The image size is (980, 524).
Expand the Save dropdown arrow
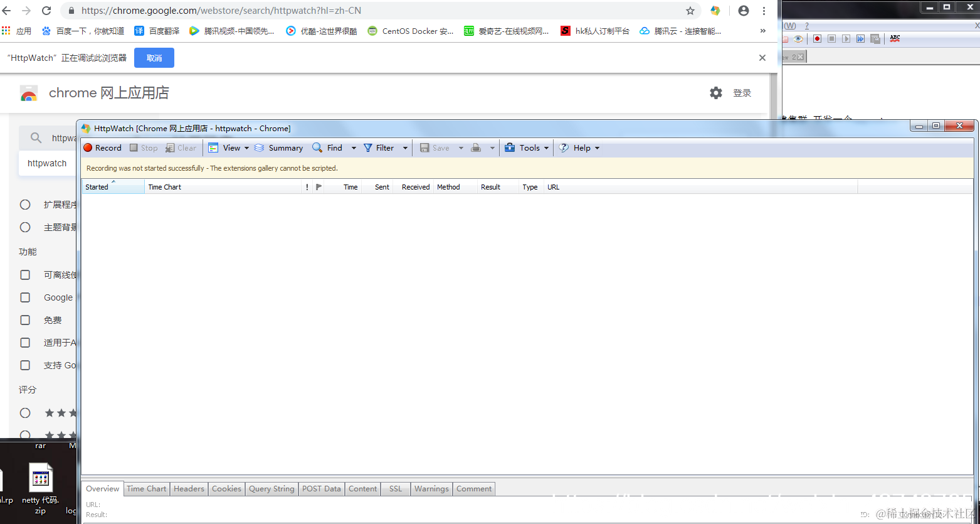(x=461, y=148)
